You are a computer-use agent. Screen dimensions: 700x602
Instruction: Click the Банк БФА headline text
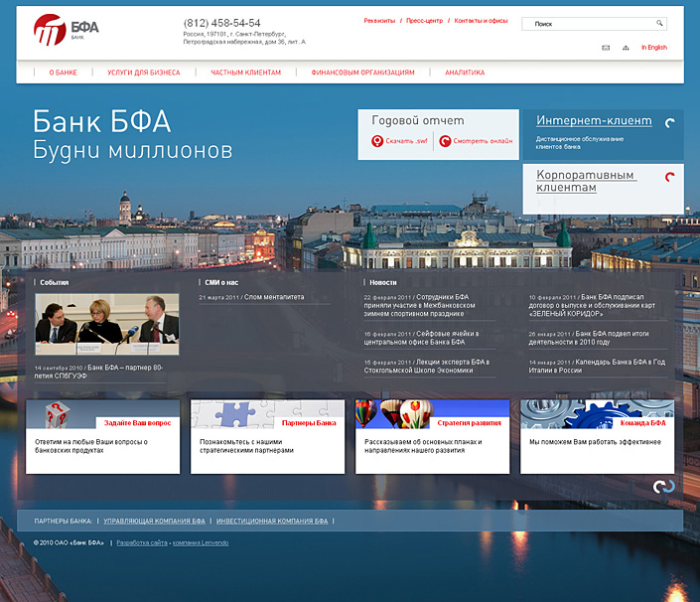pos(102,121)
